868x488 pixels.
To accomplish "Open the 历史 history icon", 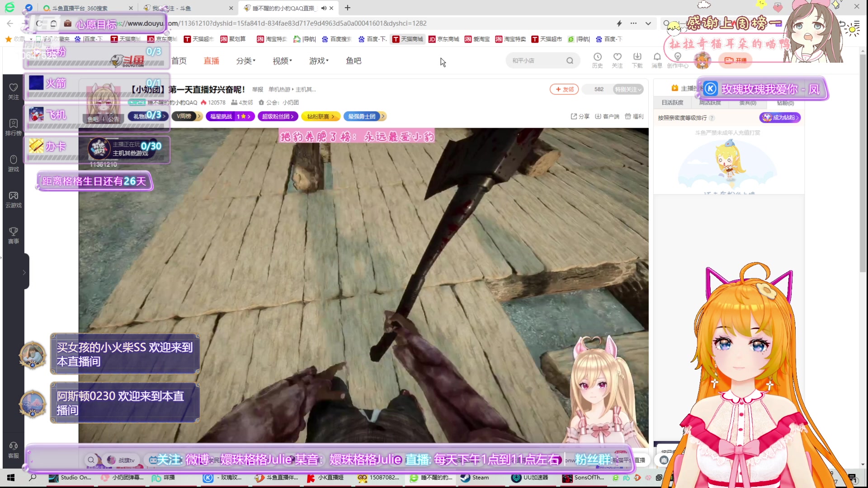I will coord(597,60).
